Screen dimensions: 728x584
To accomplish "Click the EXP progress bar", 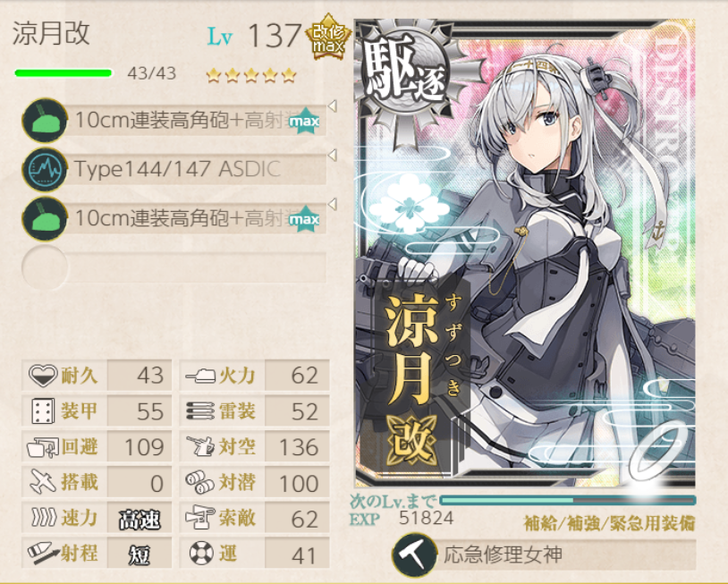I will coord(567,500).
